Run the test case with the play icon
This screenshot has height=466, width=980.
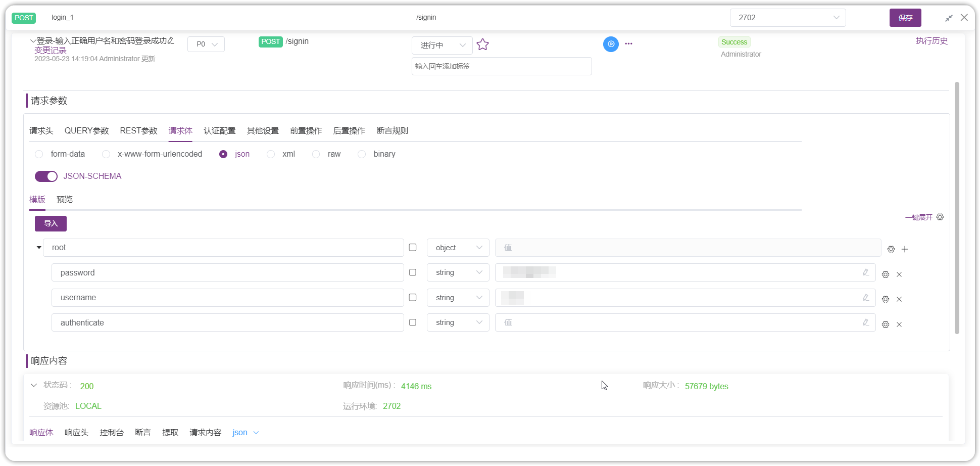611,44
